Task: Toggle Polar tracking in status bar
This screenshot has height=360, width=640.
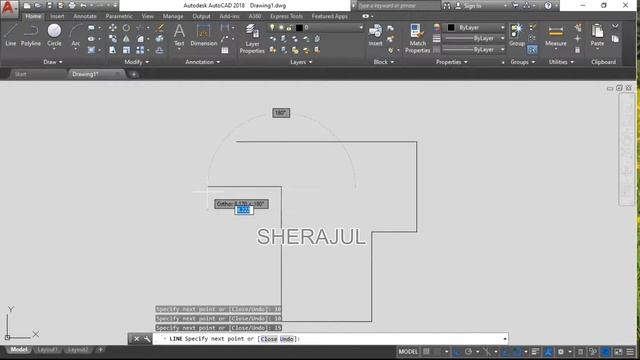Action: [468, 351]
